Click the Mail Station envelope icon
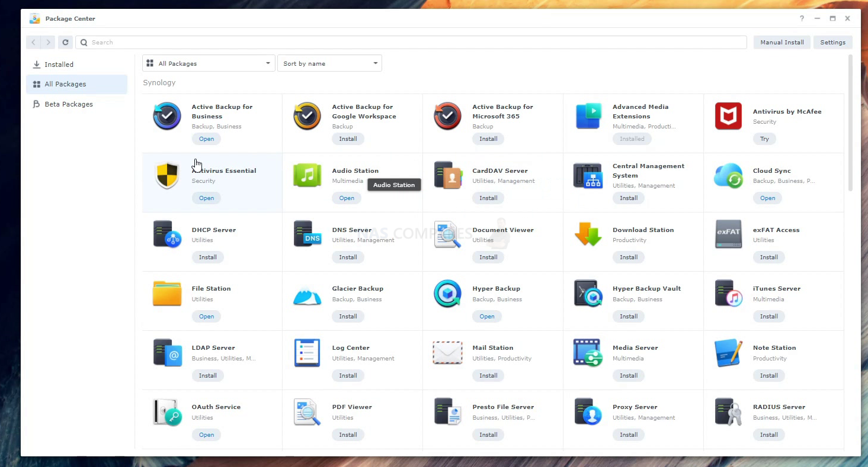 [448, 353]
